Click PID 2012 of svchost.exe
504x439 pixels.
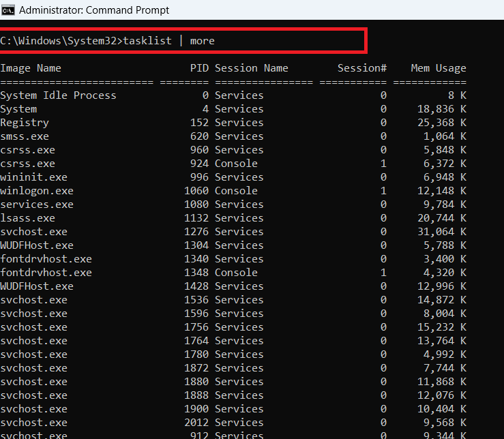(196, 423)
